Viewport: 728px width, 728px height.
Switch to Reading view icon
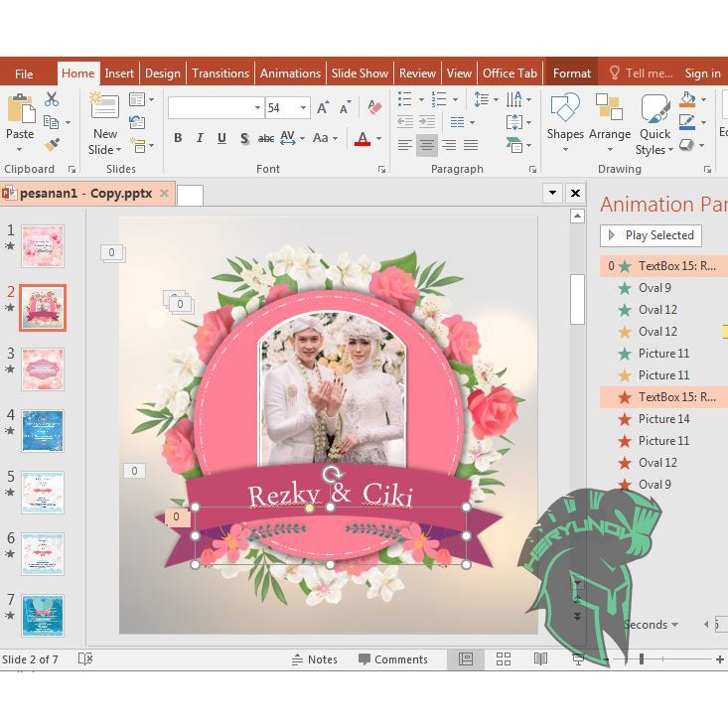[x=540, y=659]
